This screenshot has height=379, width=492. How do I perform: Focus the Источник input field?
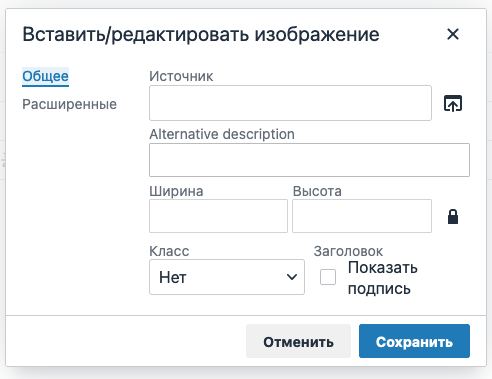[290, 103]
